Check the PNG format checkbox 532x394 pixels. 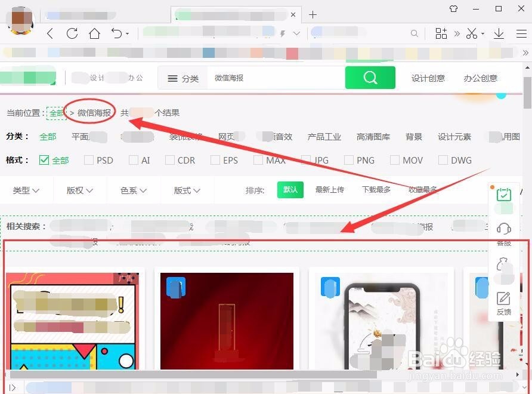[x=349, y=160]
